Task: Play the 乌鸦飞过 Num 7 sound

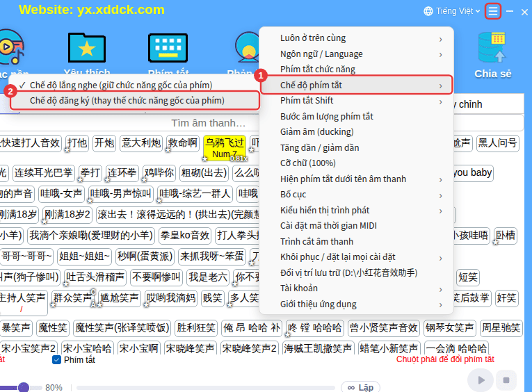Action: 225,148
